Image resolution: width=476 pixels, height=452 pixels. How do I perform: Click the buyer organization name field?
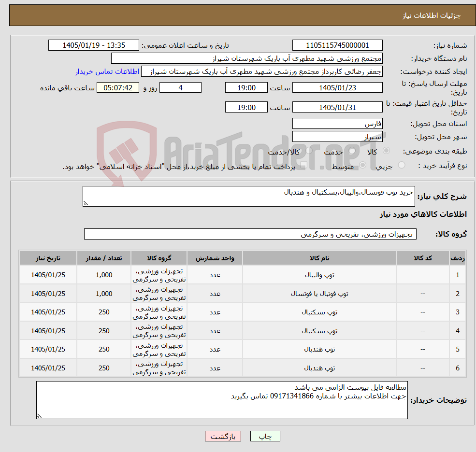[x=247, y=58]
